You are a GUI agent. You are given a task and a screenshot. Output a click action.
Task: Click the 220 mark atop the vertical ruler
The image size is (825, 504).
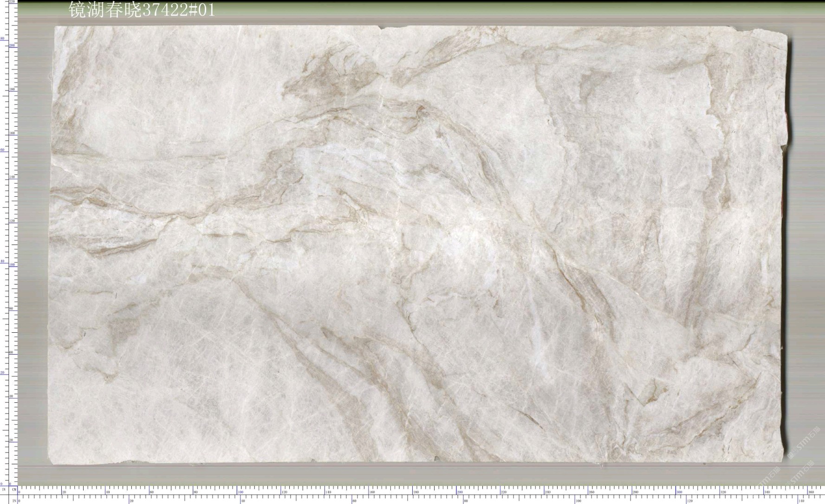coord(12,2)
